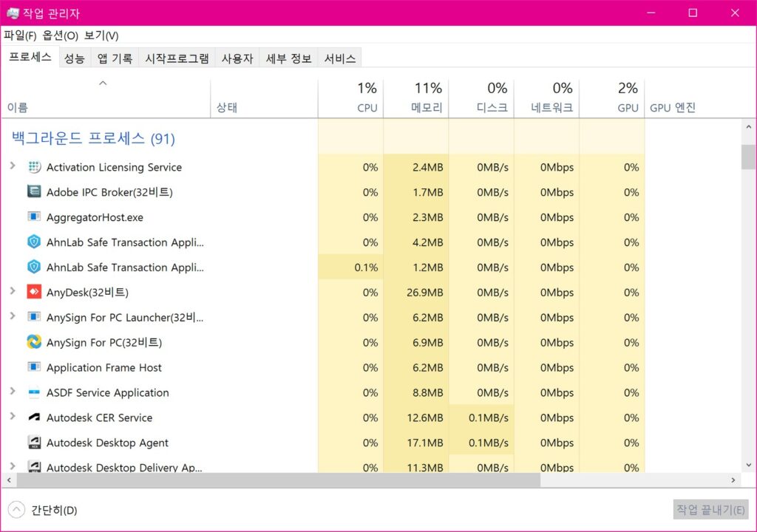Click the Adobe IPC Broker process icon
The height and width of the screenshot is (532, 757).
coord(34,191)
